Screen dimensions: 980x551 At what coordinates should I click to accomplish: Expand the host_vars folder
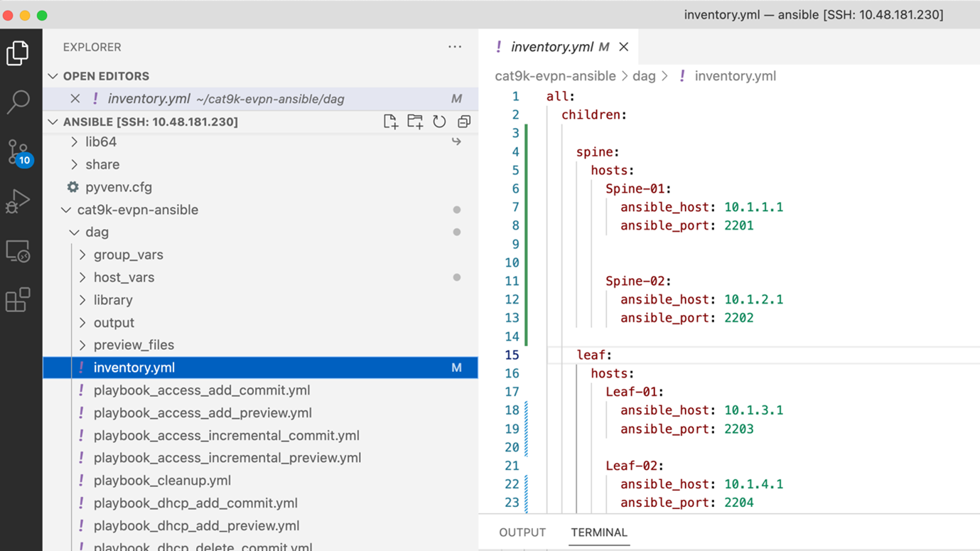83,277
